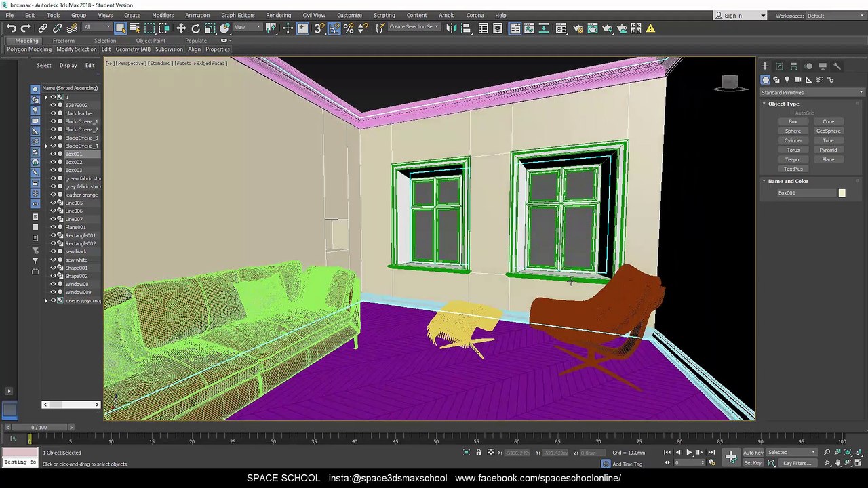This screenshot has width=868, height=488.
Task: Click Sign In
Action: [733, 16]
